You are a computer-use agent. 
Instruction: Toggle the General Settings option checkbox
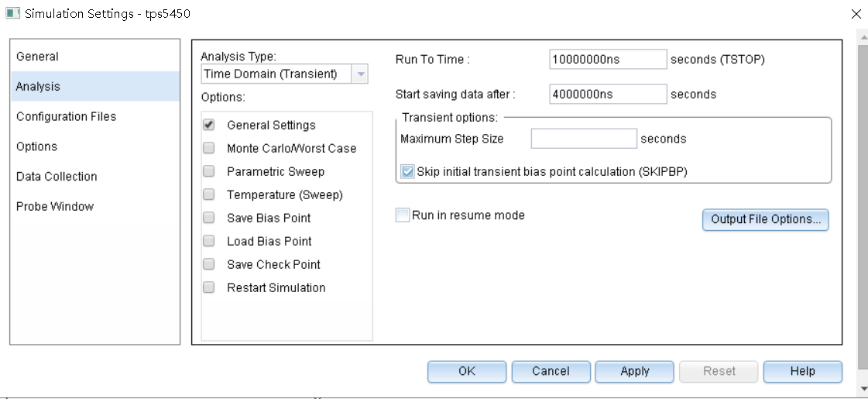[x=208, y=126]
